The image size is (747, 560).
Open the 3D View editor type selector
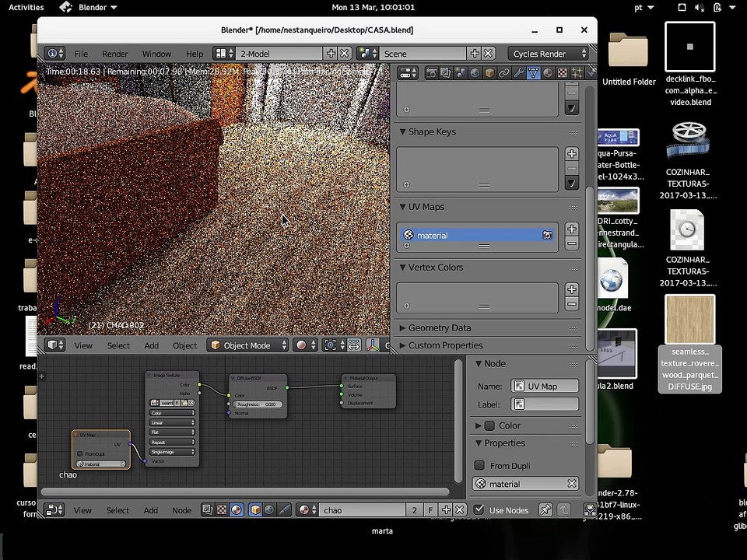55,345
